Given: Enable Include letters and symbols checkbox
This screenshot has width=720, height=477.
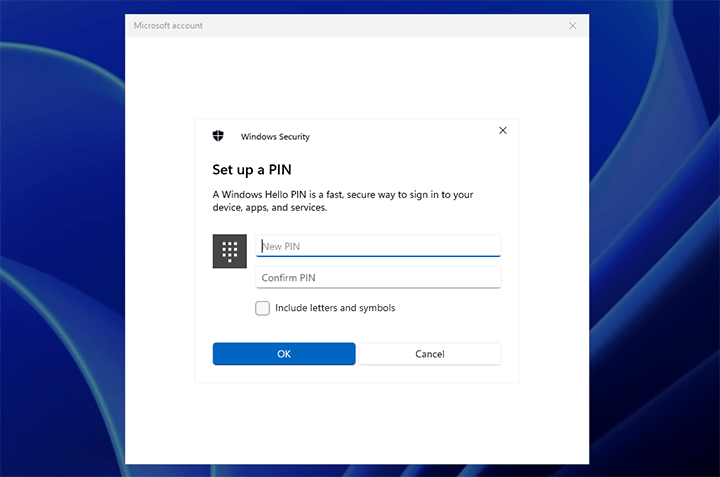Looking at the screenshot, I should point(263,308).
